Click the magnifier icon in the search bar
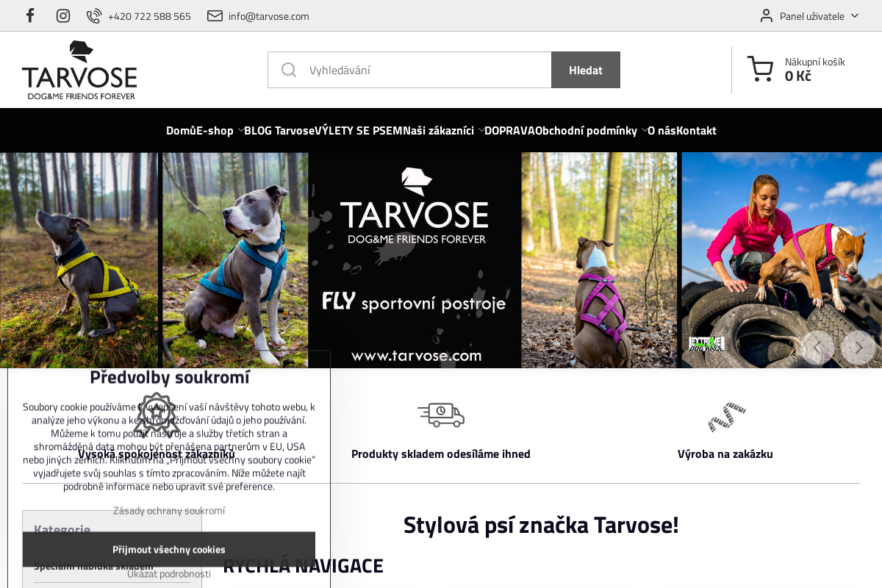The width and height of the screenshot is (882, 588). pos(289,69)
